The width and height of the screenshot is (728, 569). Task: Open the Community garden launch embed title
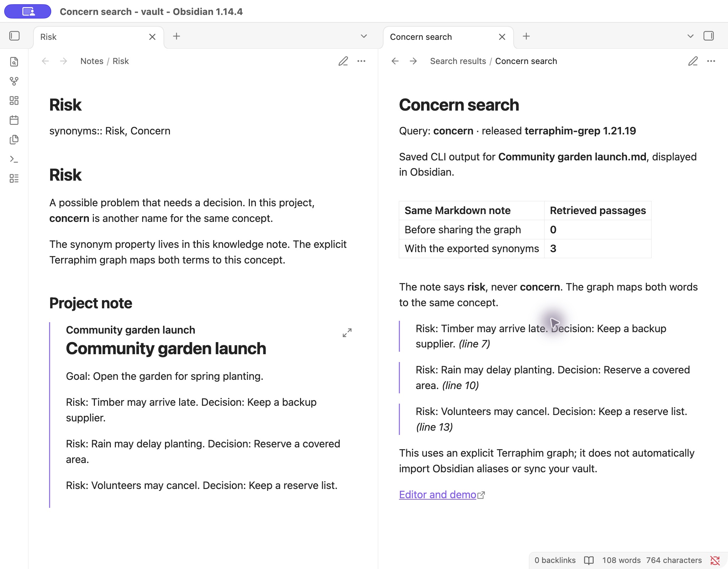[x=130, y=330]
